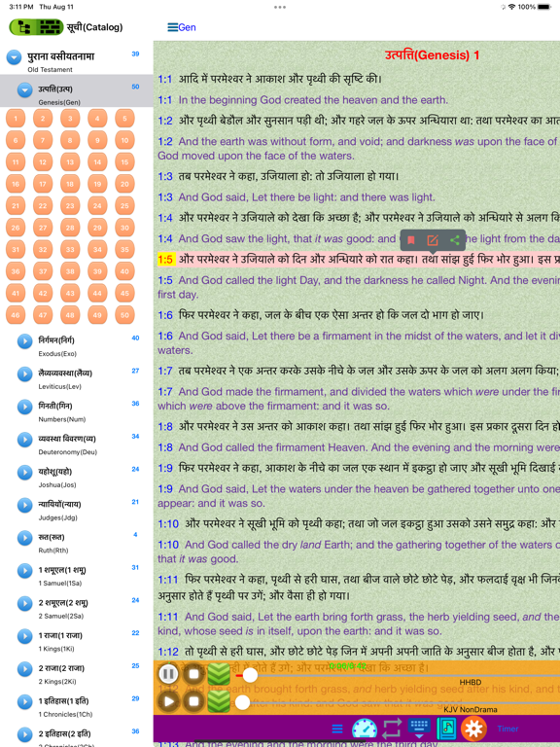Expand the Ruth book
Viewport: 560px width, 747px height.
click(x=24, y=538)
